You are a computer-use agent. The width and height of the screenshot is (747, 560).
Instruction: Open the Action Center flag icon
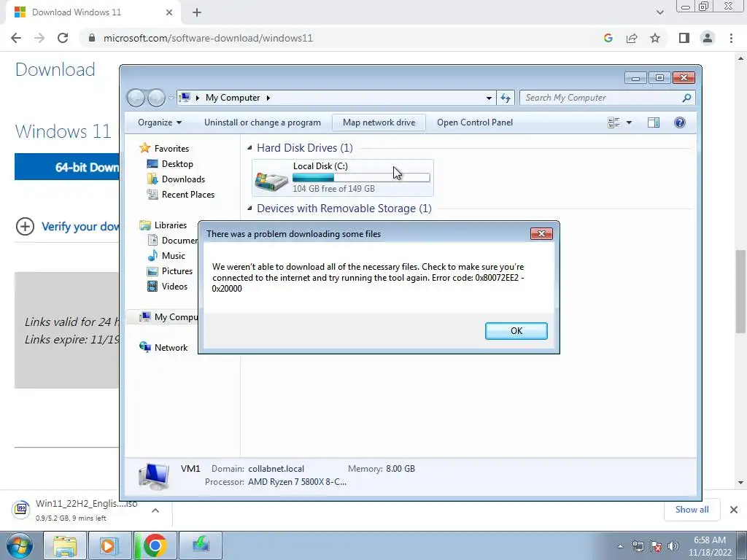click(656, 546)
